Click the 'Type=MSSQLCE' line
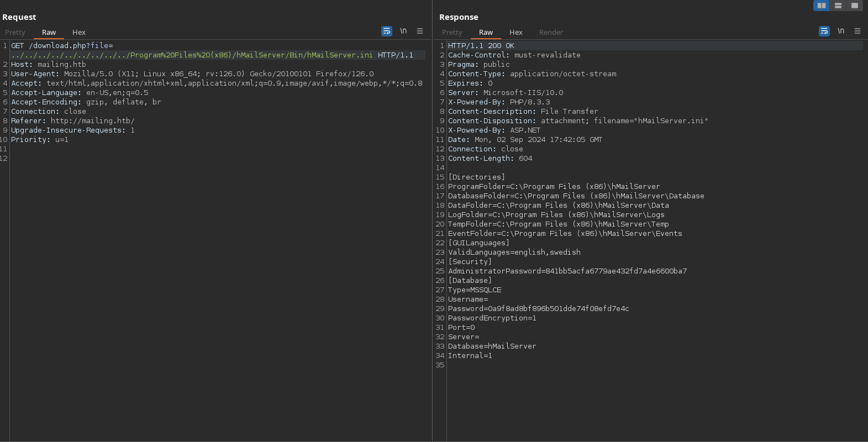This screenshot has height=442, width=868. (475, 290)
